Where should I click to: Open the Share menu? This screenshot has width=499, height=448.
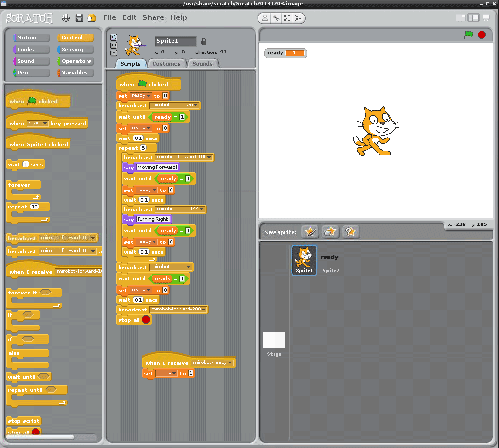coord(154,17)
